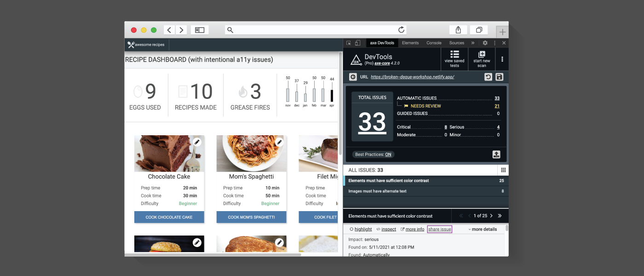Click the export icon beside Best Practices
This screenshot has width=644, height=276.
[496, 154]
